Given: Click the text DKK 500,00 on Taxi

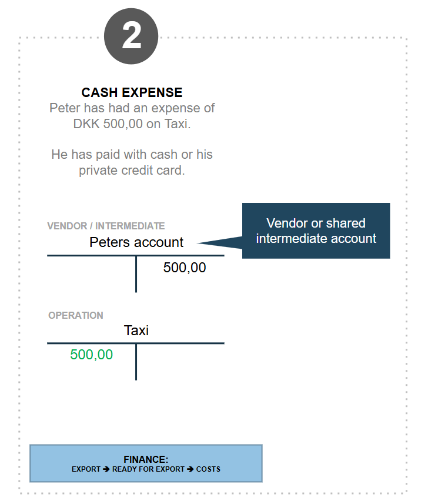Looking at the screenshot, I should 132,124.
